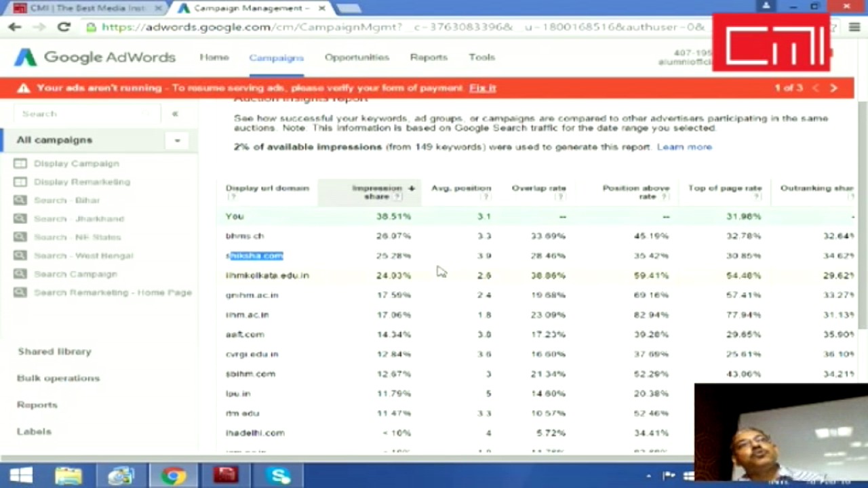Open the Tools tab
Screen dimensions: 868x488
coord(481,58)
